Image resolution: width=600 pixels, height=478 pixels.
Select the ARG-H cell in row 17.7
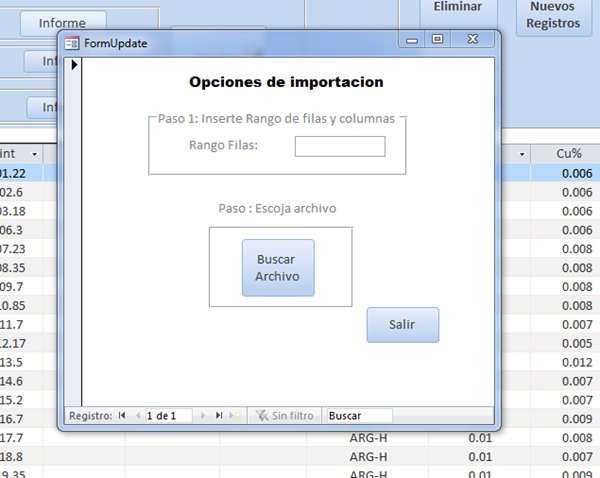(367, 438)
